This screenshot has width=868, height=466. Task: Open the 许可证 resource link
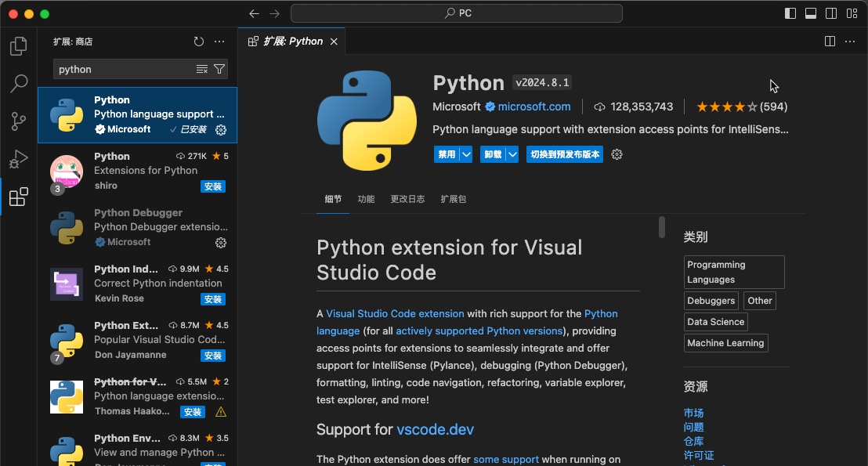point(699,456)
